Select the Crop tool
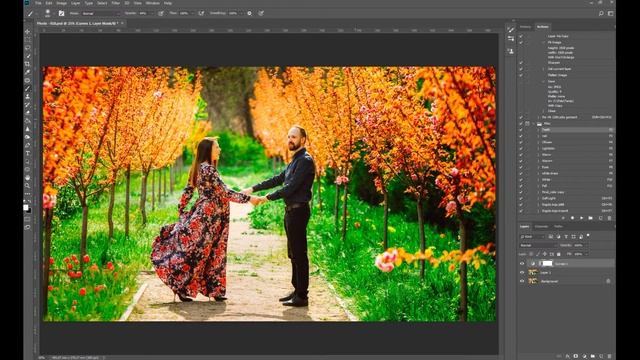The width and height of the screenshot is (640, 360). click(28, 64)
